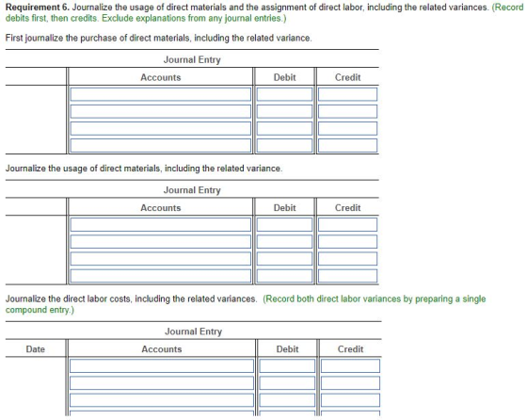Click fourth Credit field in purchase journal entry
527x420 pixels.
pos(347,145)
